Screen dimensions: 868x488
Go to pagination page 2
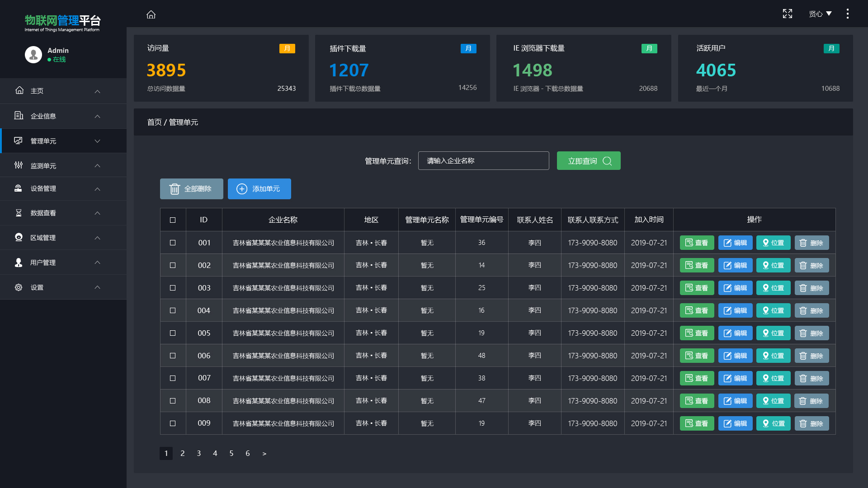183,453
